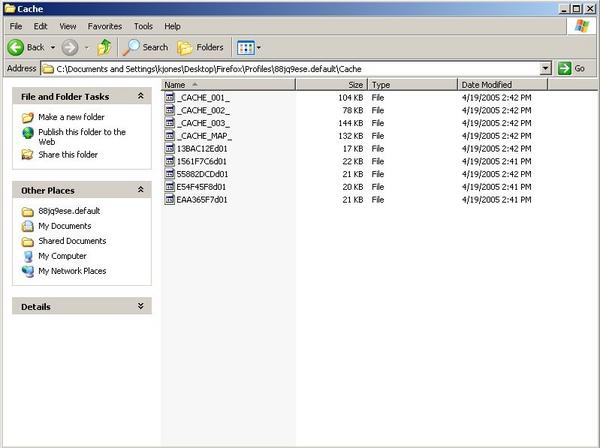
Task: Expand the address bar dropdown arrow
Action: tap(545, 68)
